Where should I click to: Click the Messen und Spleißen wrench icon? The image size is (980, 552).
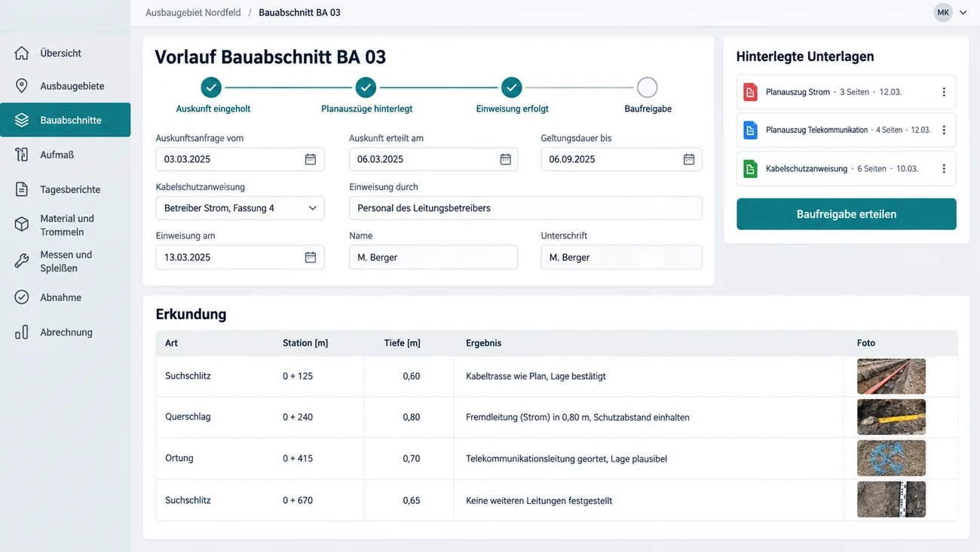pyautogui.click(x=22, y=261)
